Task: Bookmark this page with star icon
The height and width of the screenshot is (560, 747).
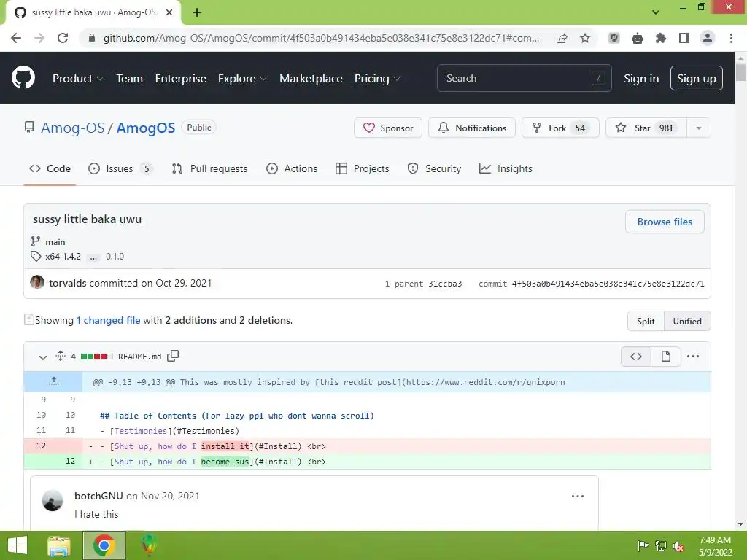Action: pyautogui.click(x=585, y=38)
